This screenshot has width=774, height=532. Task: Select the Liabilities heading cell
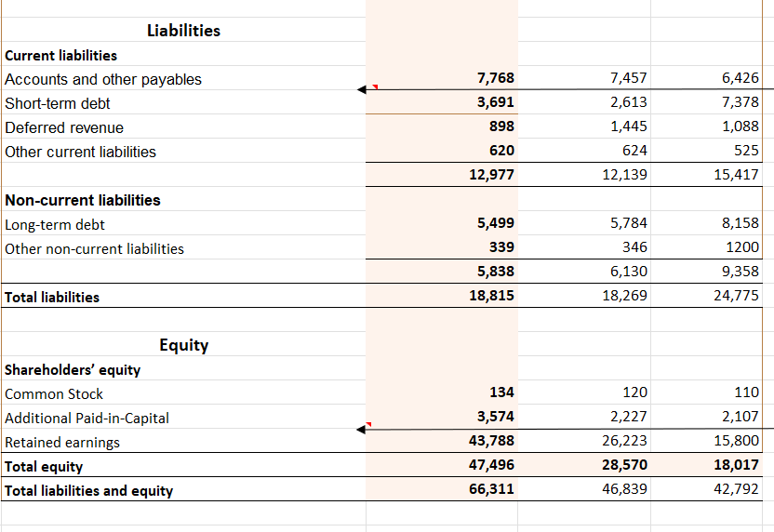[183, 30]
